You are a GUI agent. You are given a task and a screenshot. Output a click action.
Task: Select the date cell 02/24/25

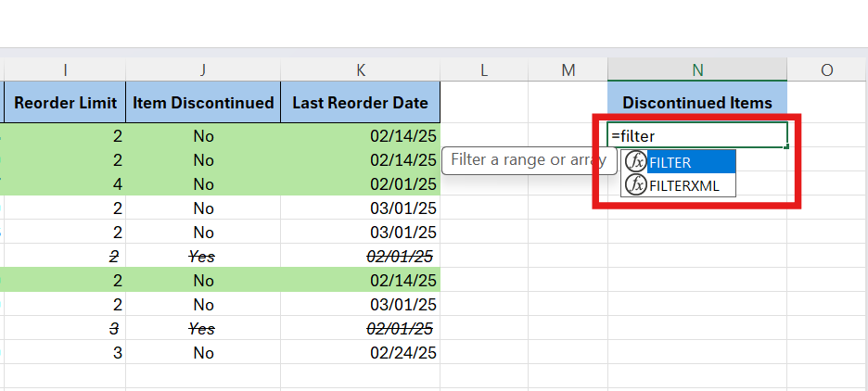361,352
